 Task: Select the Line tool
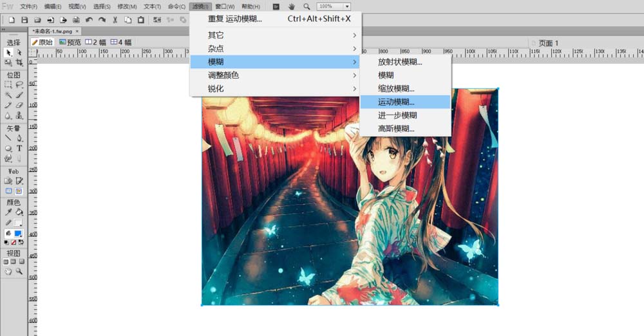pos(8,138)
